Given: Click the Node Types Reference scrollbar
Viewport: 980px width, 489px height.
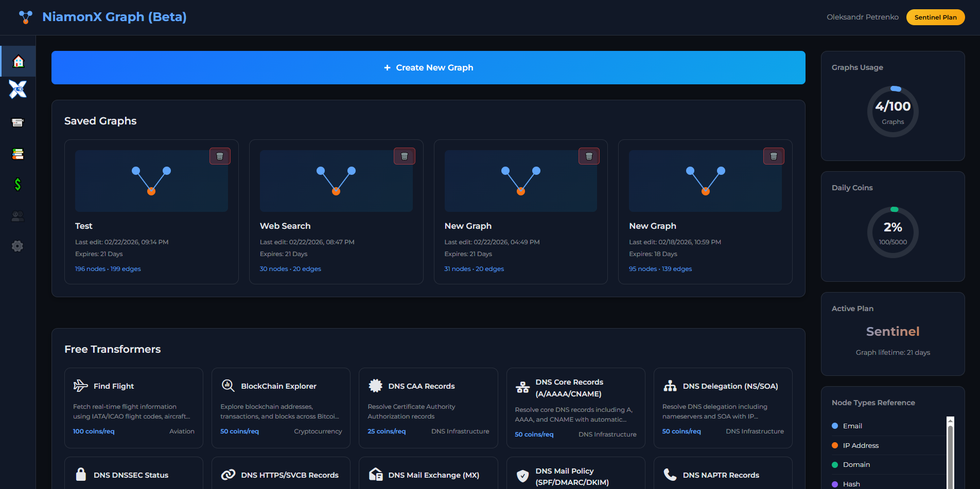Looking at the screenshot, I should [x=950, y=452].
